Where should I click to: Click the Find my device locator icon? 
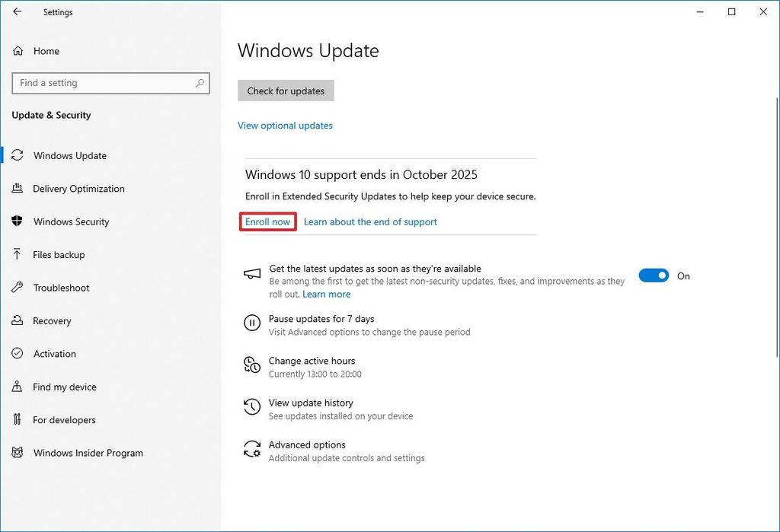tap(18, 387)
